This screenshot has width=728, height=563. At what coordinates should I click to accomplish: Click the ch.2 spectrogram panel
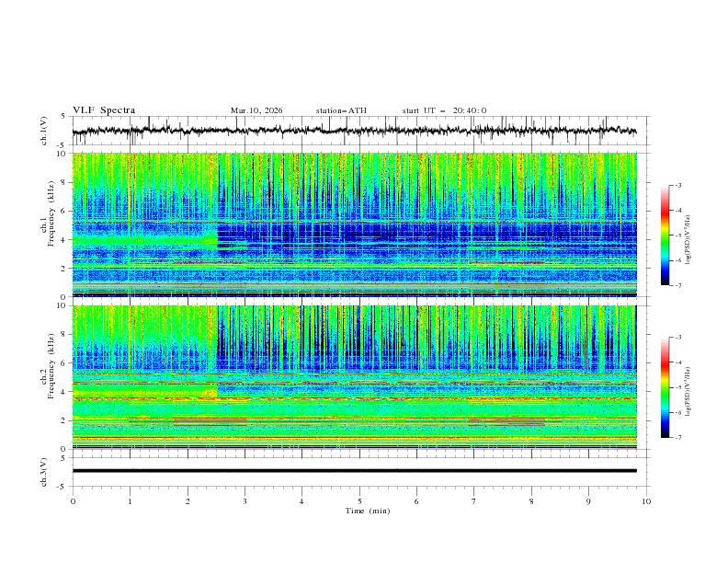tap(355, 377)
